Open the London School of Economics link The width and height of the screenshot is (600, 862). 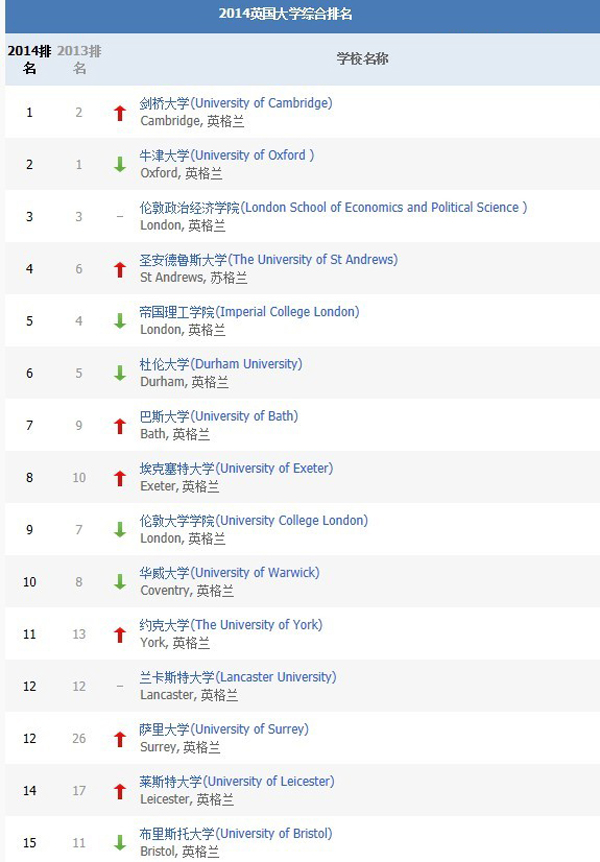[333, 207]
